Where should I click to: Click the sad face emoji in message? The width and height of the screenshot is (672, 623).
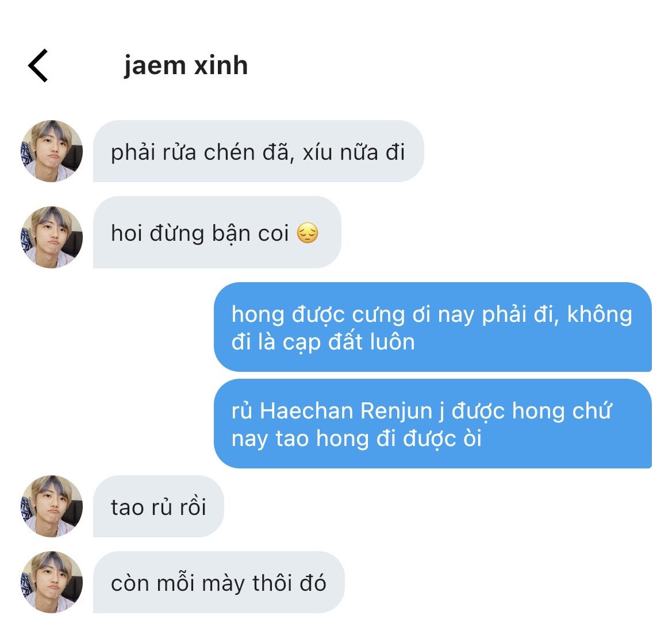[308, 233]
